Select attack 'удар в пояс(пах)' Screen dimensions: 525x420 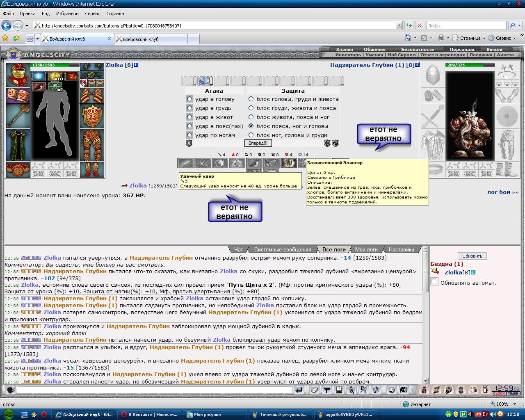tap(189, 126)
